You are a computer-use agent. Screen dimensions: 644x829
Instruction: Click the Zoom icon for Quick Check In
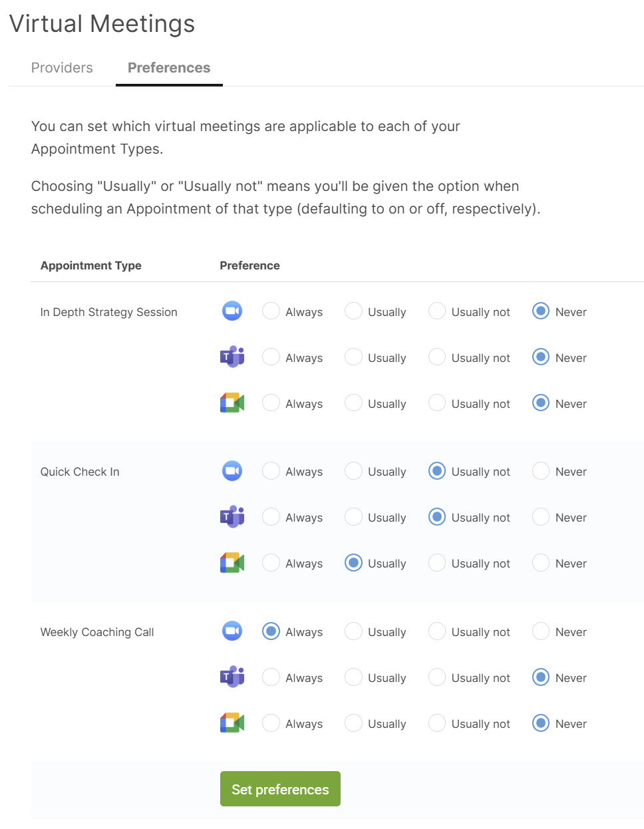coord(232,470)
